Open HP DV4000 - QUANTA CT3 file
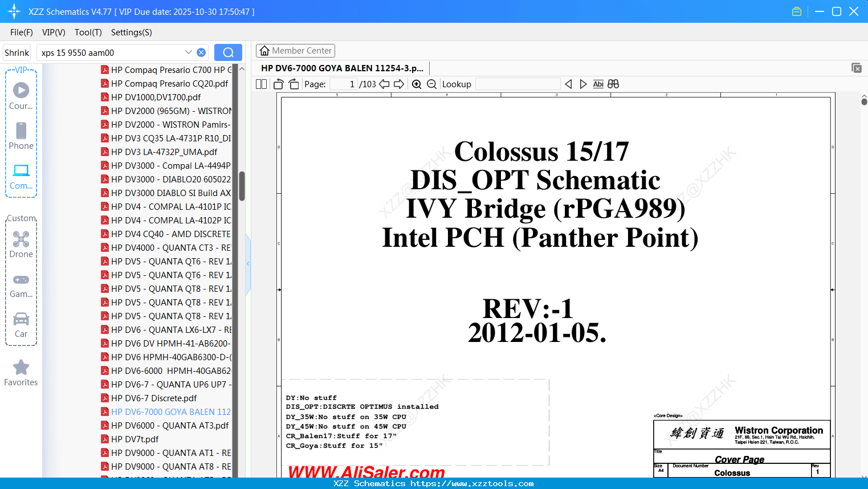Image resolution: width=868 pixels, height=489 pixels. coord(166,247)
